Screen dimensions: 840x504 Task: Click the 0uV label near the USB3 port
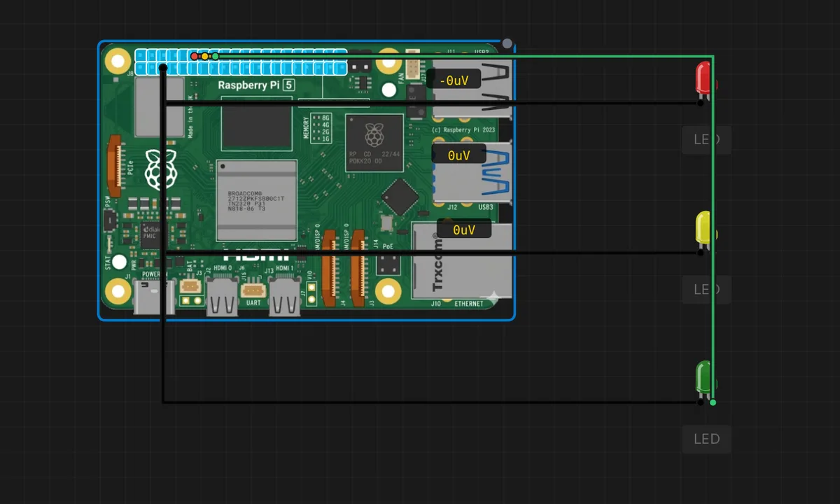(458, 155)
